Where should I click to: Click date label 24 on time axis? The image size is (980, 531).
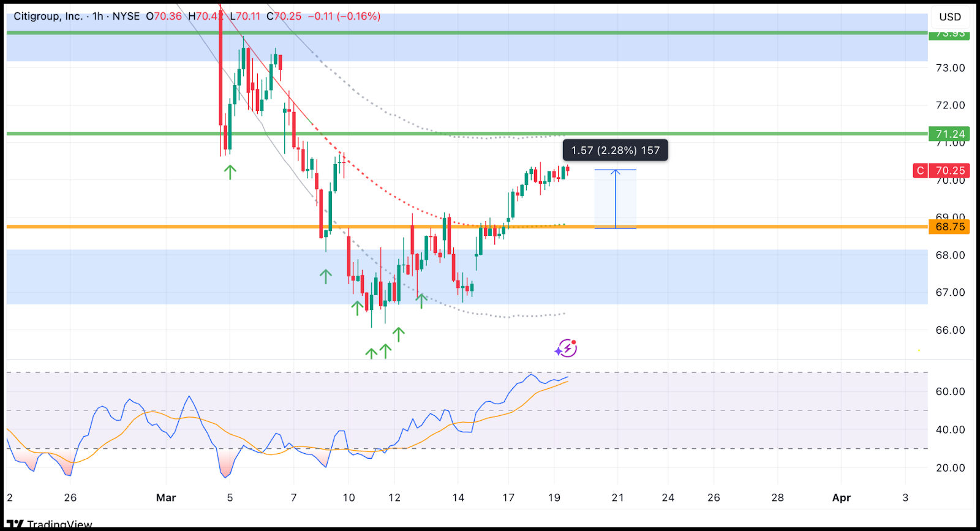pyautogui.click(x=668, y=497)
